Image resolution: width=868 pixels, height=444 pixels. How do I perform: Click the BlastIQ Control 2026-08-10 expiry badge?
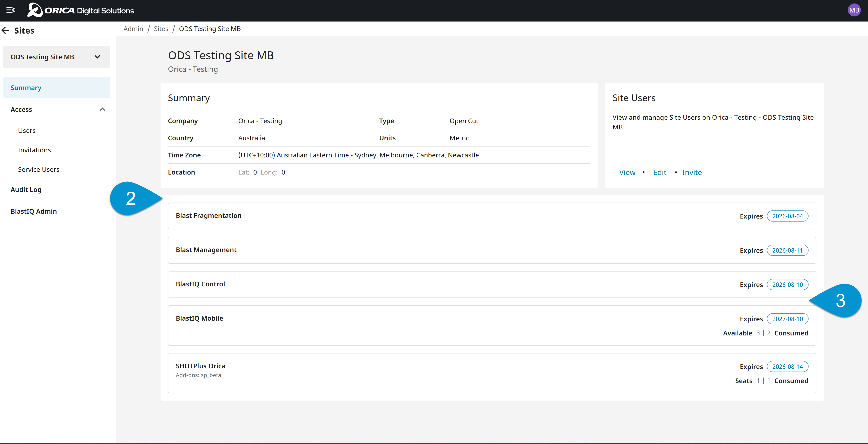click(787, 285)
